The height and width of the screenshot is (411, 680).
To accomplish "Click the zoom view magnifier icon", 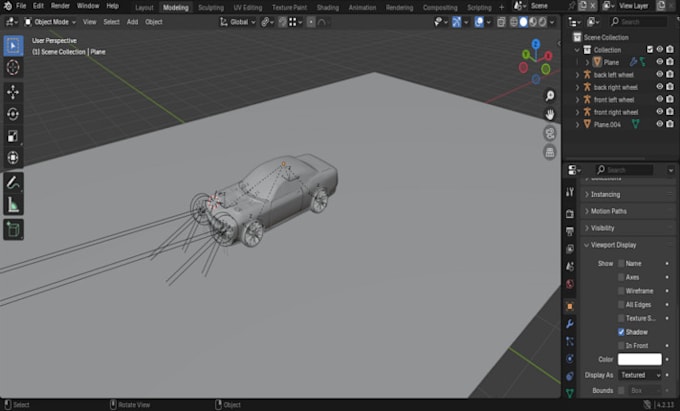I will pyautogui.click(x=550, y=96).
